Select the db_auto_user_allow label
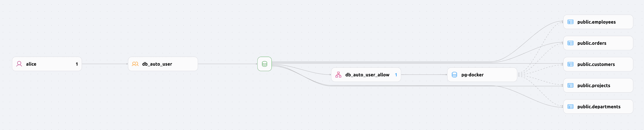 click(367, 75)
